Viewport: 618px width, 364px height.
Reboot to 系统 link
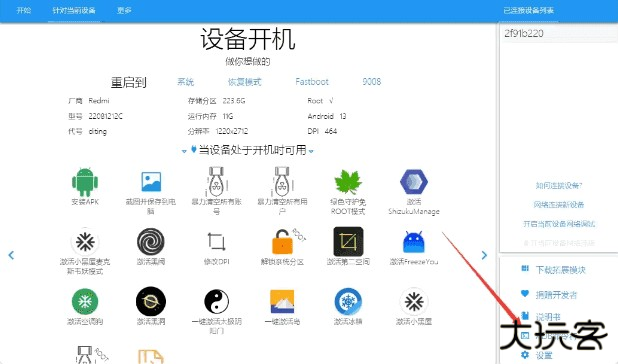click(186, 82)
